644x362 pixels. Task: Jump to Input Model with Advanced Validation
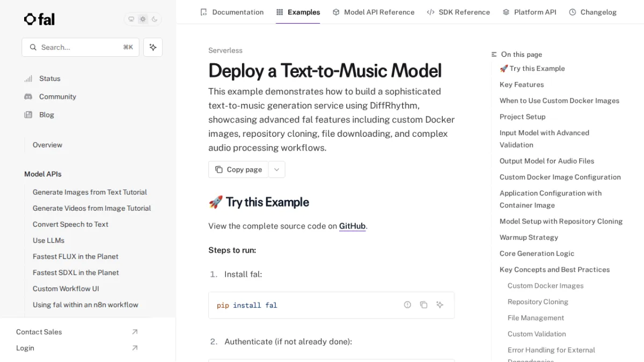point(544,138)
